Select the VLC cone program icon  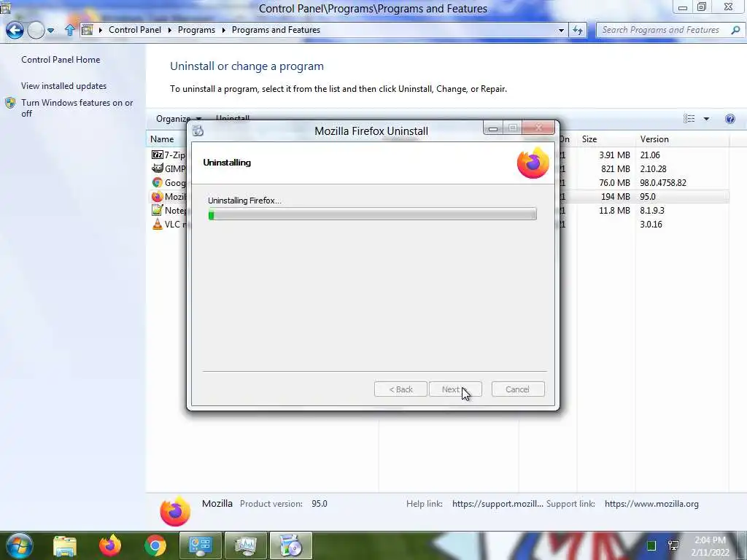158,224
